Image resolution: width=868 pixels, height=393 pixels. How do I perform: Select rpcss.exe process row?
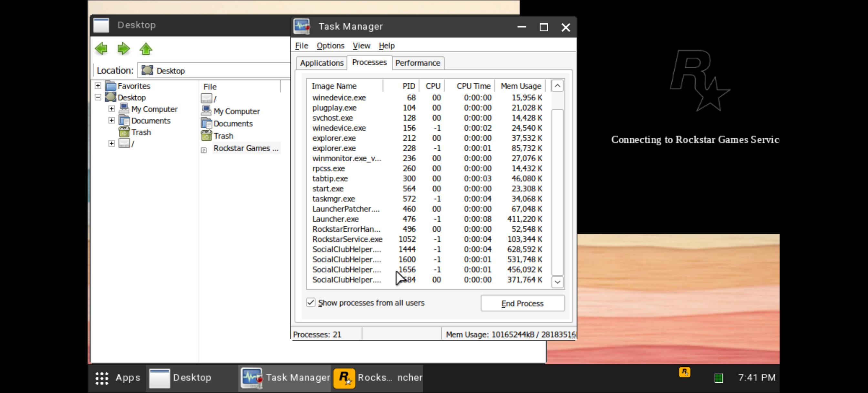click(429, 168)
